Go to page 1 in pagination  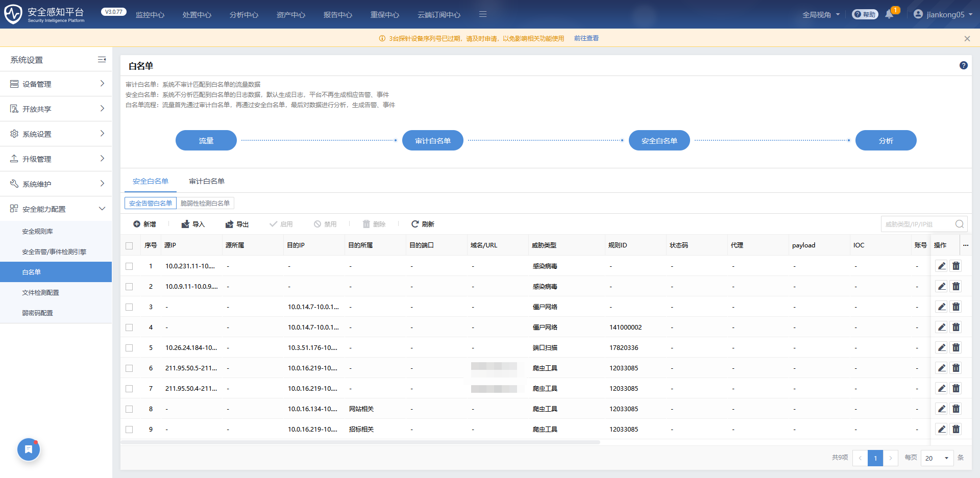pyautogui.click(x=875, y=458)
